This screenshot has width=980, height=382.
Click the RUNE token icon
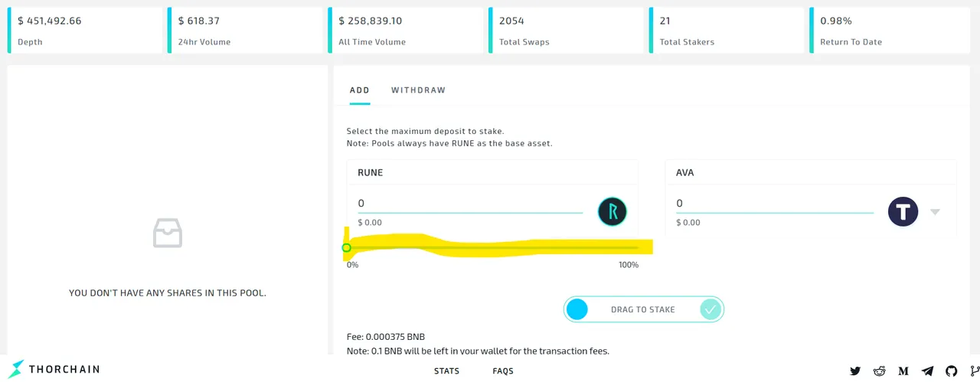[612, 211]
